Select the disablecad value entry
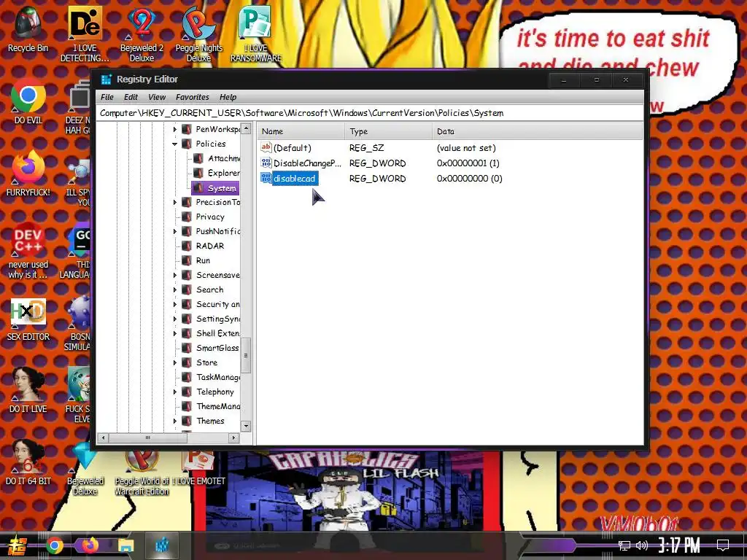The width and height of the screenshot is (747, 560). tap(295, 179)
